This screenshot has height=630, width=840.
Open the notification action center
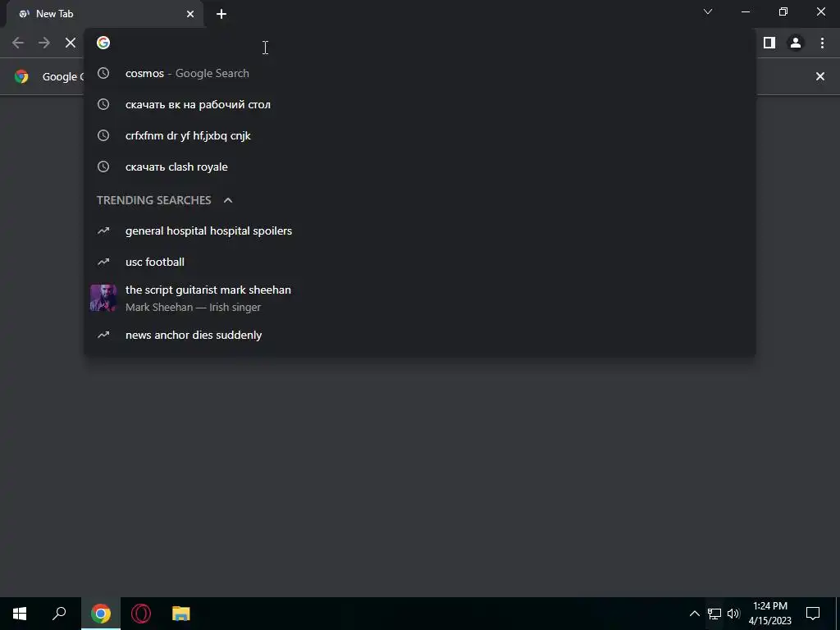pos(813,614)
